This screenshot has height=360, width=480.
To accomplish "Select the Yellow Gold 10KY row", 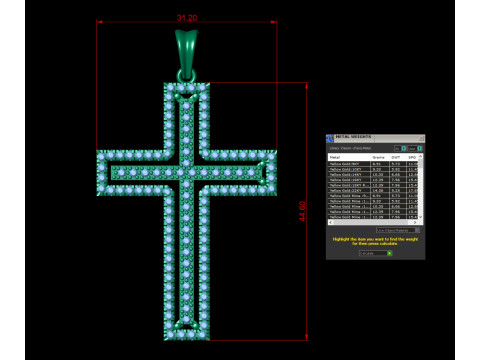I will [x=373, y=169].
